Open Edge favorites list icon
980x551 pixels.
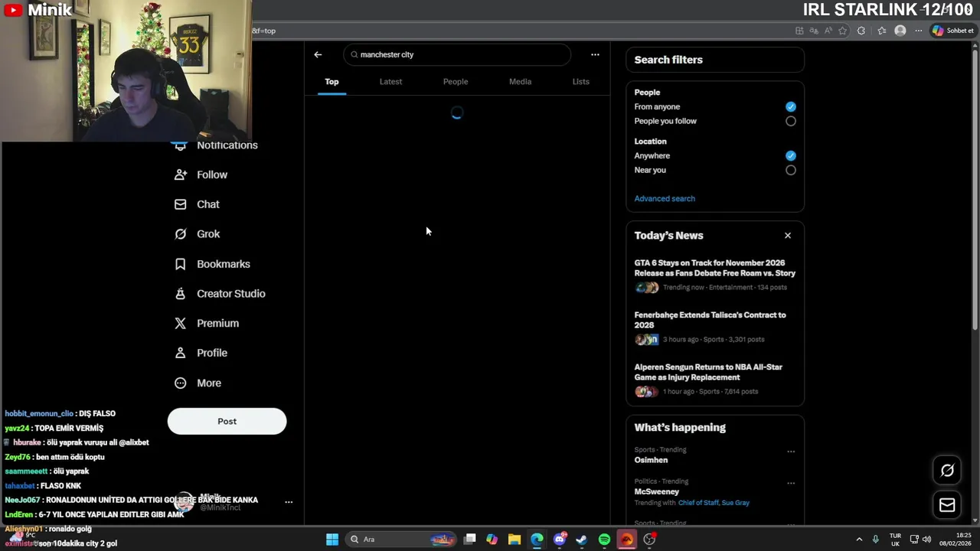(x=881, y=31)
